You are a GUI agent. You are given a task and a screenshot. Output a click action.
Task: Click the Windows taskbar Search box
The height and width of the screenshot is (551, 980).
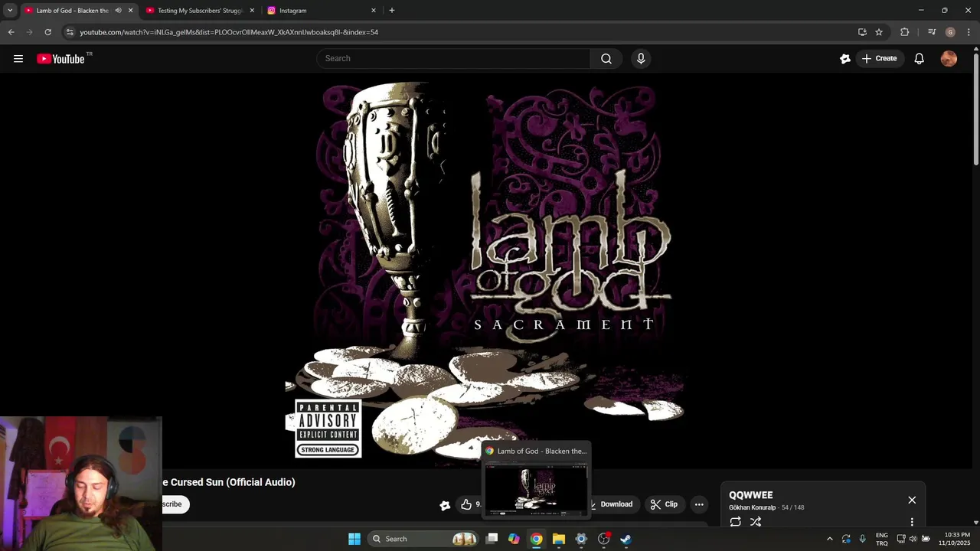pos(423,539)
